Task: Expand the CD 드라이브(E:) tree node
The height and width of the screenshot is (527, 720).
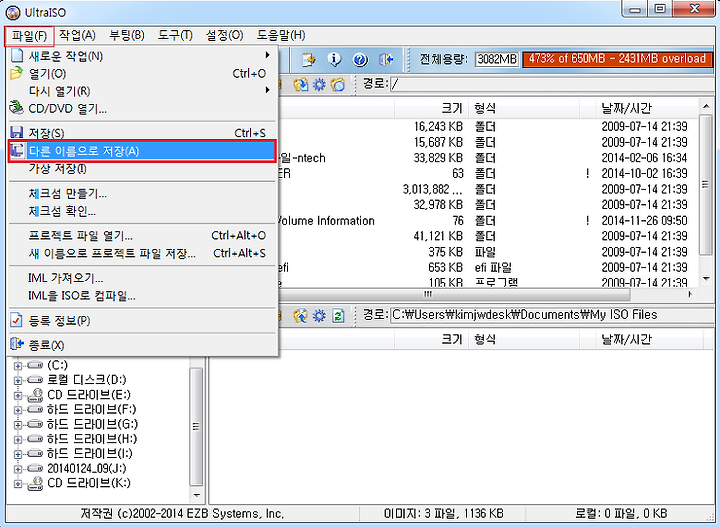Action: click(18, 395)
